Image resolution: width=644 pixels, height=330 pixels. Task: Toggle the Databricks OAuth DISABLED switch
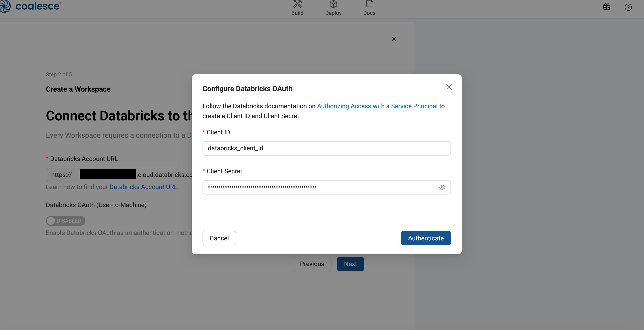[65, 221]
